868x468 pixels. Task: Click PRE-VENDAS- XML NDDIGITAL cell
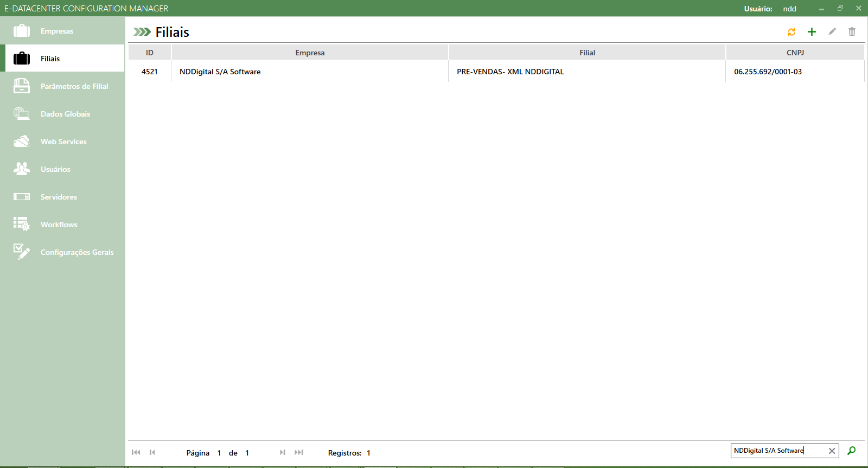(587, 72)
